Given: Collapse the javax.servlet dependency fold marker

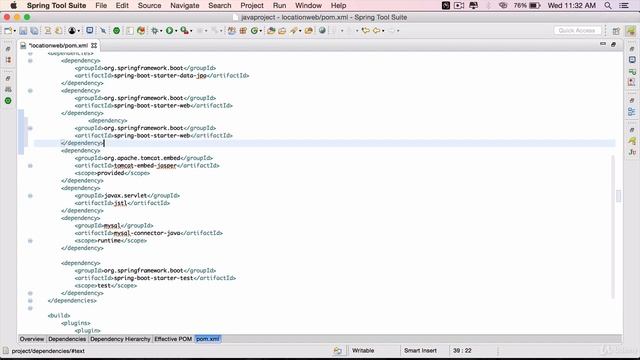Looking at the screenshot, I should coord(30,196).
